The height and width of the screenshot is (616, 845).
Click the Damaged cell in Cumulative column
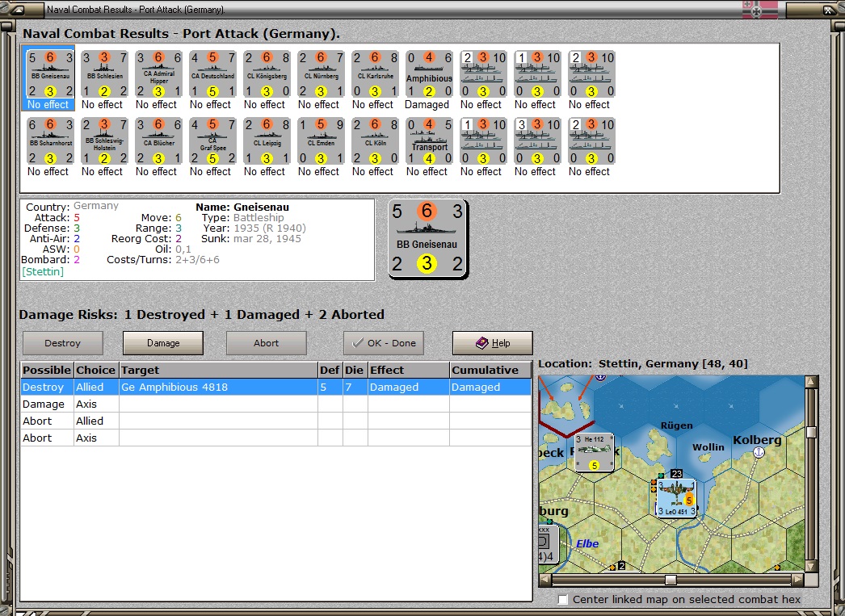tap(490, 388)
